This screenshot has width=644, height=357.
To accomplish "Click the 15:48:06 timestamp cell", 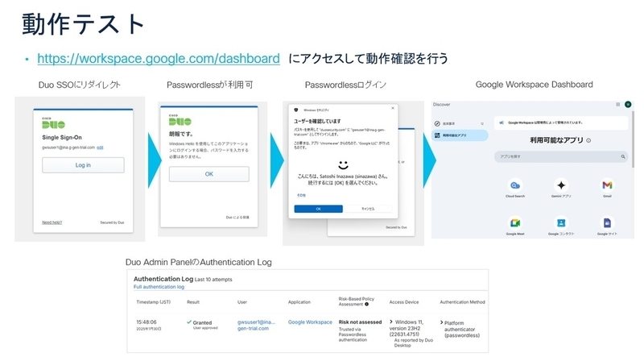I will [x=147, y=322].
